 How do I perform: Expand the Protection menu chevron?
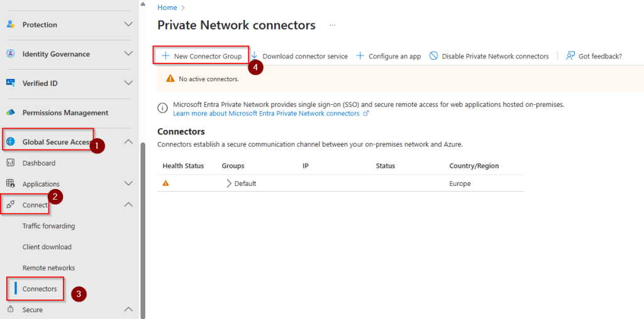tap(128, 24)
